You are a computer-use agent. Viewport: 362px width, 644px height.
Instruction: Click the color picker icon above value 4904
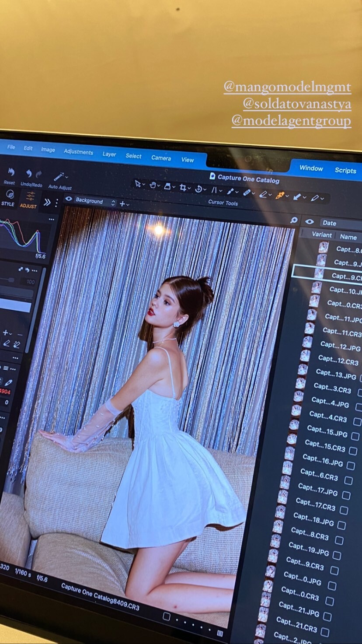pyautogui.click(x=8, y=382)
